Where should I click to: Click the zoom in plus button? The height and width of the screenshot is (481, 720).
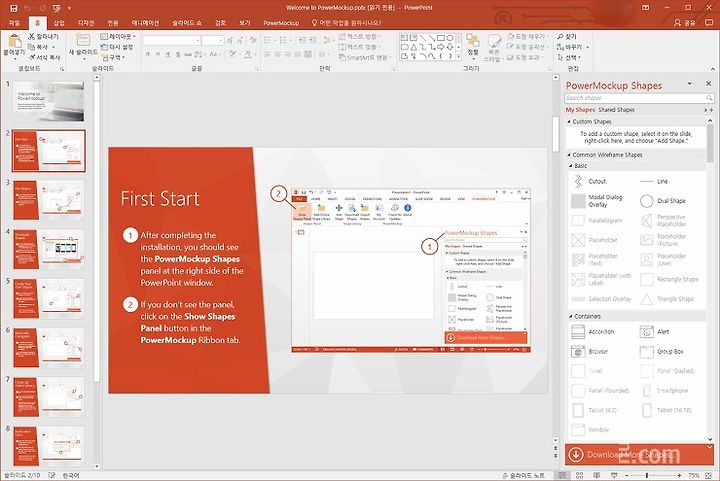pyautogui.click(x=680, y=475)
